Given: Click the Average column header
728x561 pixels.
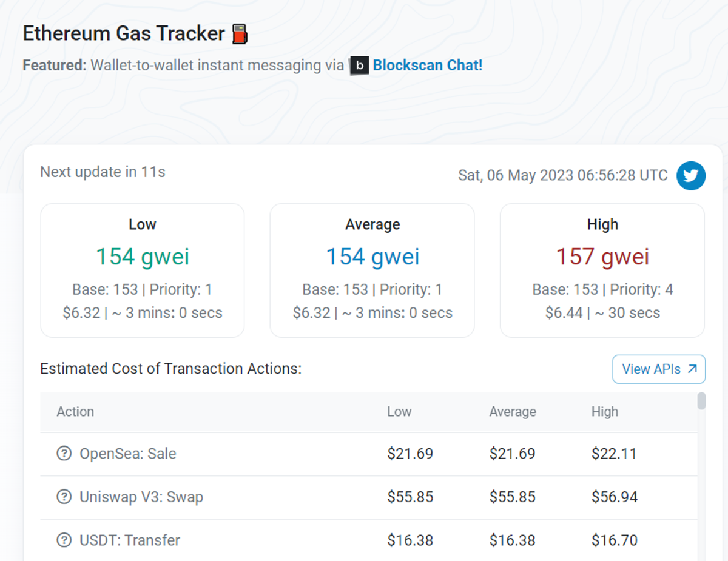Looking at the screenshot, I should (x=513, y=412).
